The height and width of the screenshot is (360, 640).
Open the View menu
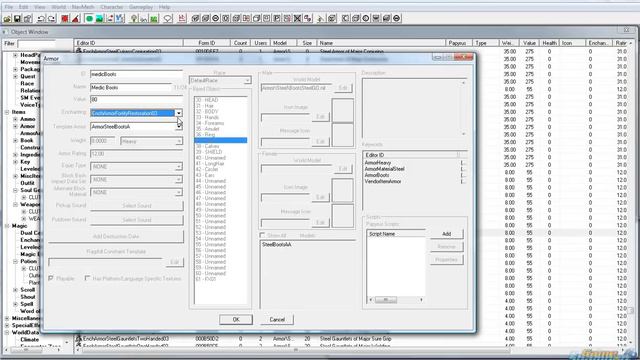click(40, 7)
